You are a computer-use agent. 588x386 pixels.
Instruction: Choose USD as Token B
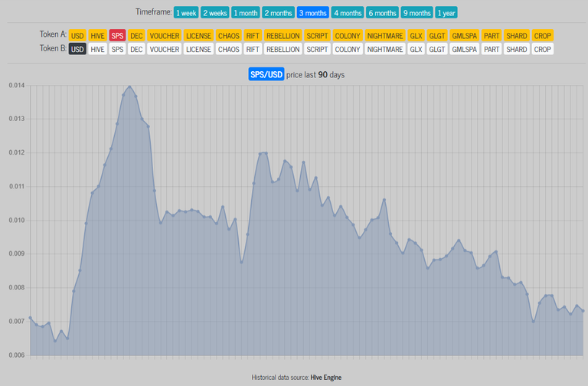click(x=77, y=49)
